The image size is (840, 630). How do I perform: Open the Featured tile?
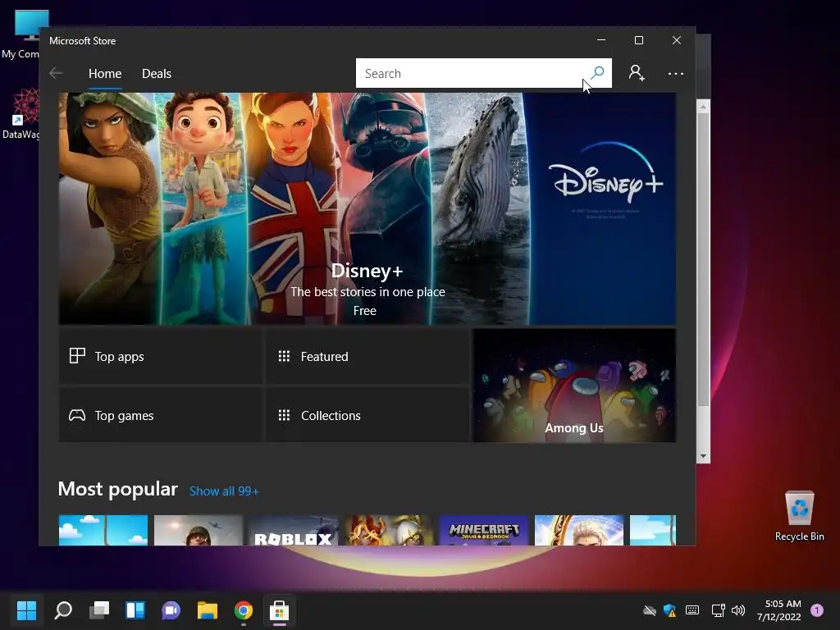(x=367, y=356)
